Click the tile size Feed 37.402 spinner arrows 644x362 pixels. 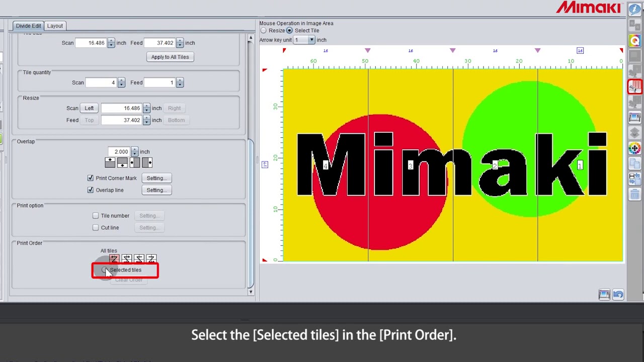coord(180,43)
